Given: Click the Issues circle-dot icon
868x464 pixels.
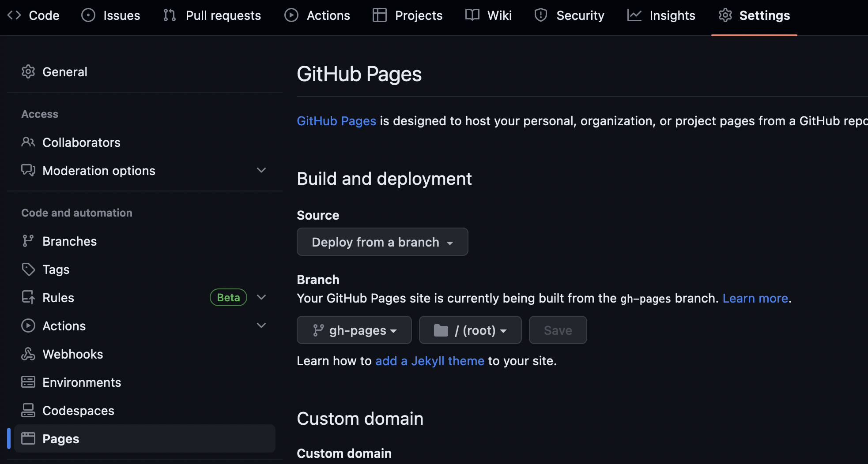Looking at the screenshot, I should (x=88, y=15).
